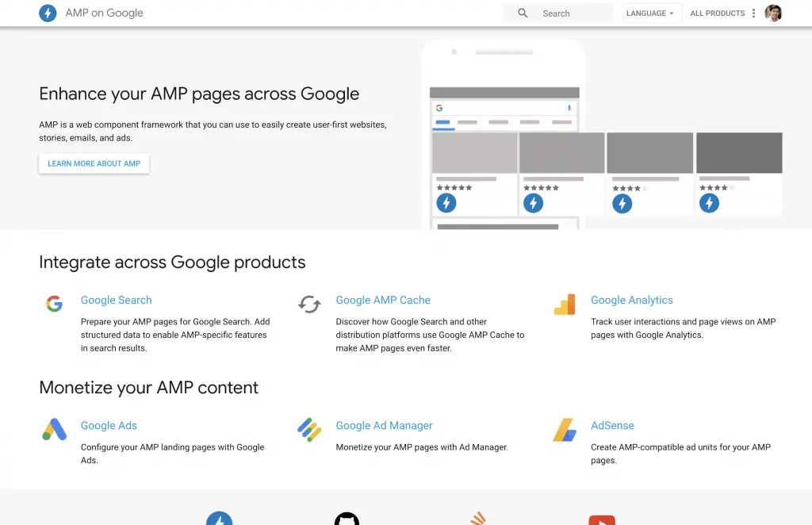Click the Google Search 'G' icon
The width and height of the screenshot is (812, 525).
click(54, 304)
